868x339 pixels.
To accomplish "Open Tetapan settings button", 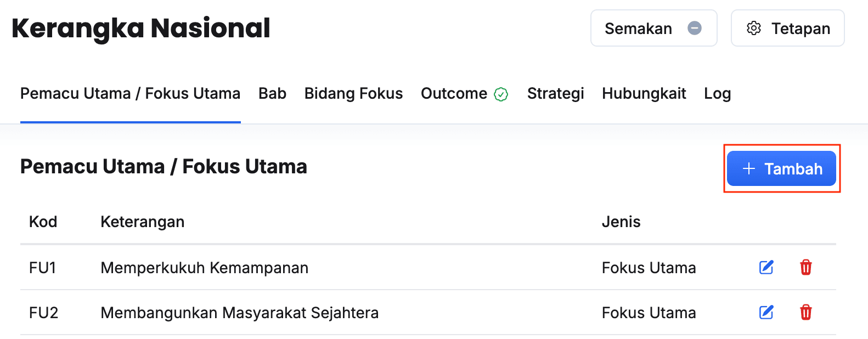I will 787,29.
